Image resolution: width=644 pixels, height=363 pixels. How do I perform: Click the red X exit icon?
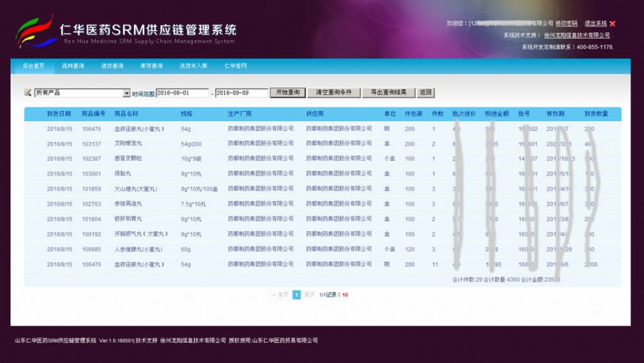[x=612, y=24]
